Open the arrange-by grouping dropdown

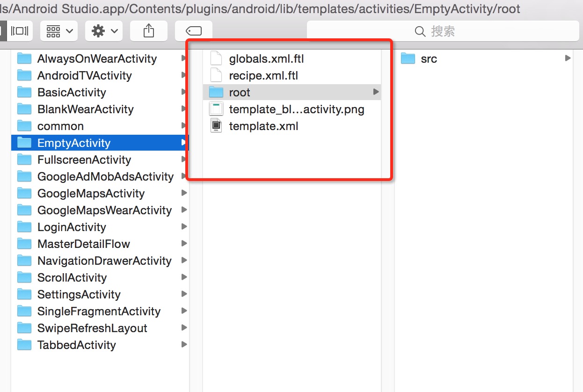coord(59,31)
